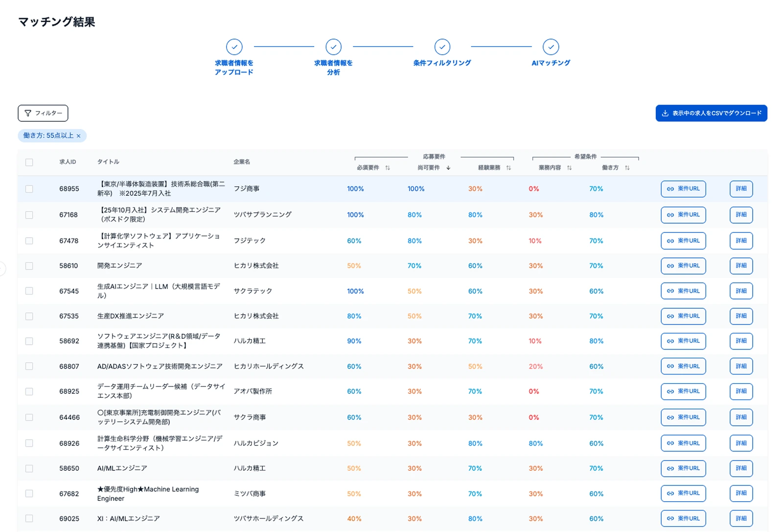Open 案件URL for job 58650
This screenshot has height=532, width=783.
pyautogui.click(x=683, y=468)
